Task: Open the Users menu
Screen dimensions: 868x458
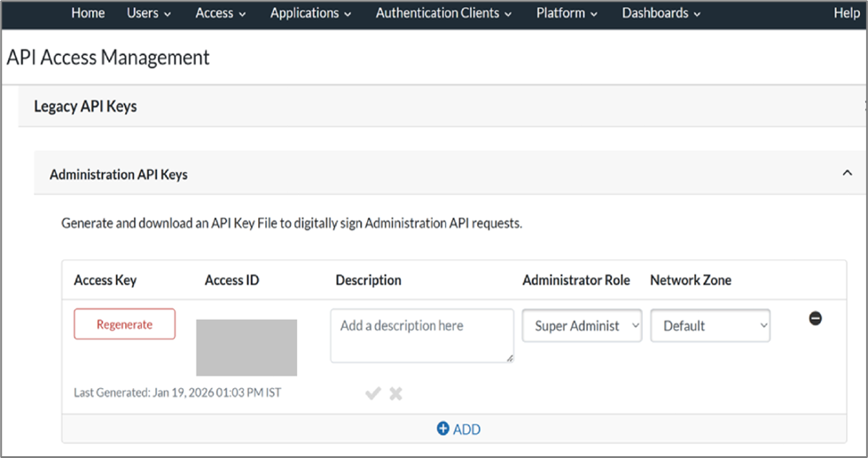Action: pyautogui.click(x=148, y=13)
